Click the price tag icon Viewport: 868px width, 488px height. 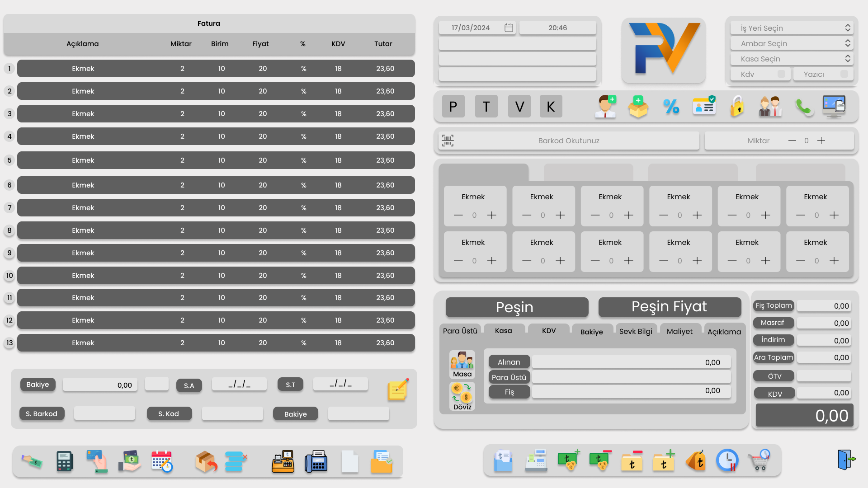tap(696, 461)
